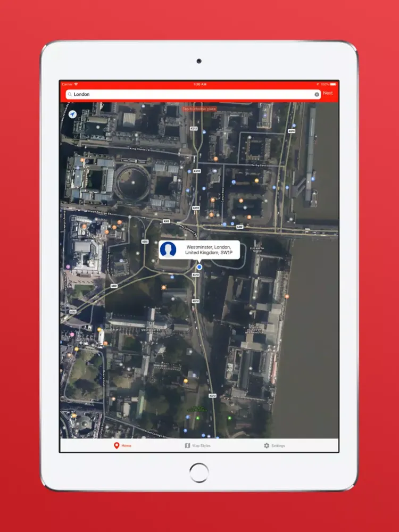Image resolution: width=399 pixels, height=532 pixels.
Task: Tap the Carrier label in status bar
Action: (x=67, y=84)
